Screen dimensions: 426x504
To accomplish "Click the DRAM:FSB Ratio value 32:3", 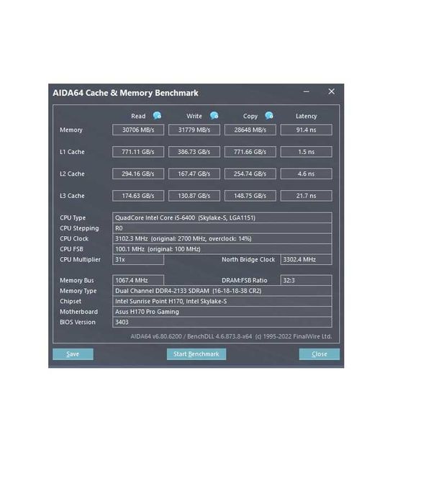I will (x=306, y=280).
